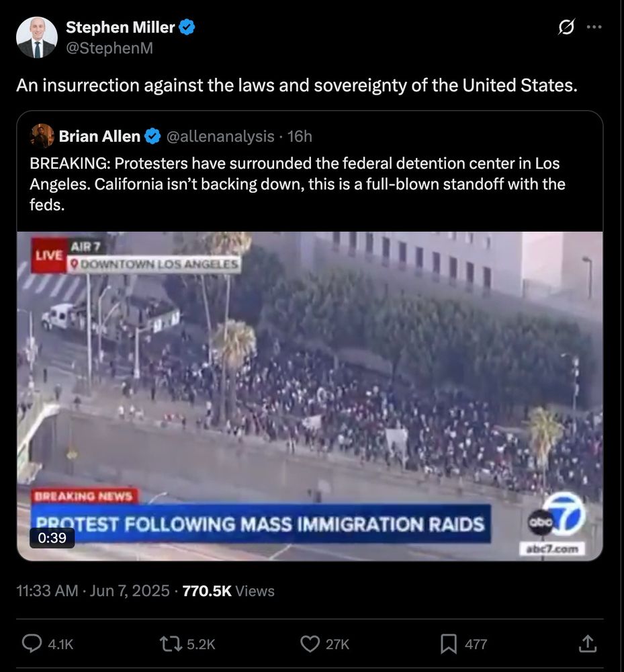Bookmark this post
The width and height of the screenshot is (624, 672).
(449, 644)
